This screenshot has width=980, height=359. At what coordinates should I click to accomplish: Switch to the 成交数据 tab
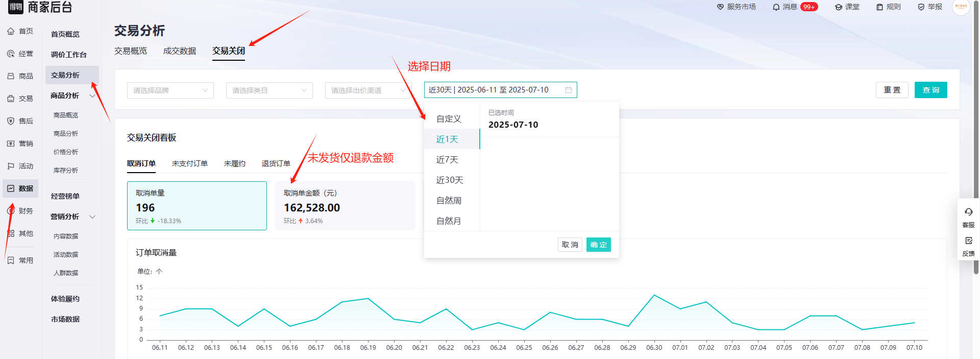[x=180, y=51]
